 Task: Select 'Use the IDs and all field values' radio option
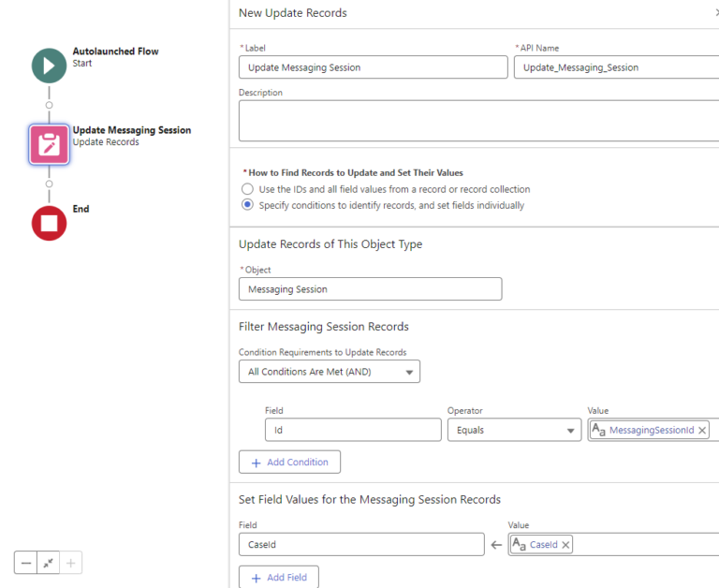pyautogui.click(x=247, y=189)
